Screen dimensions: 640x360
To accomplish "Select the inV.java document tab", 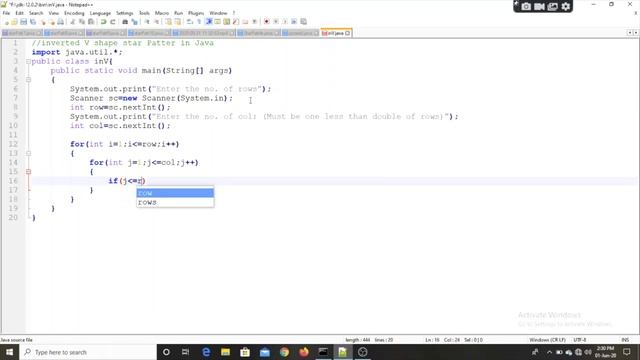I will click(x=336, y=33).
